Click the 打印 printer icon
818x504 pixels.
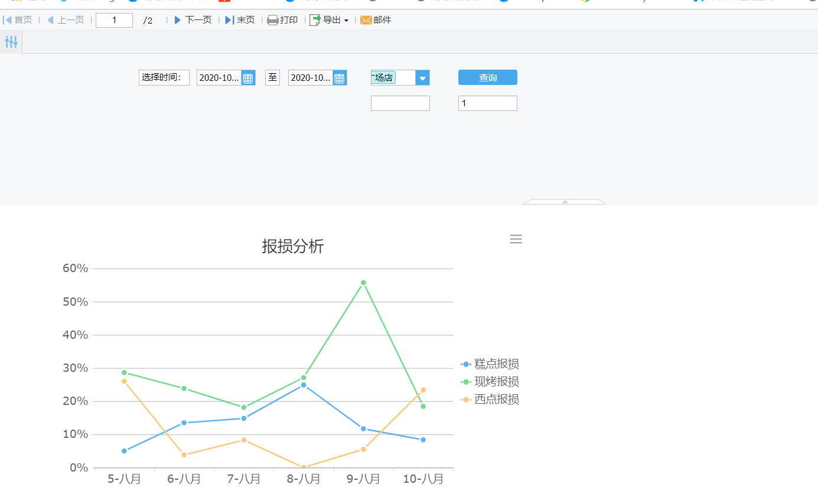(272, 20)
